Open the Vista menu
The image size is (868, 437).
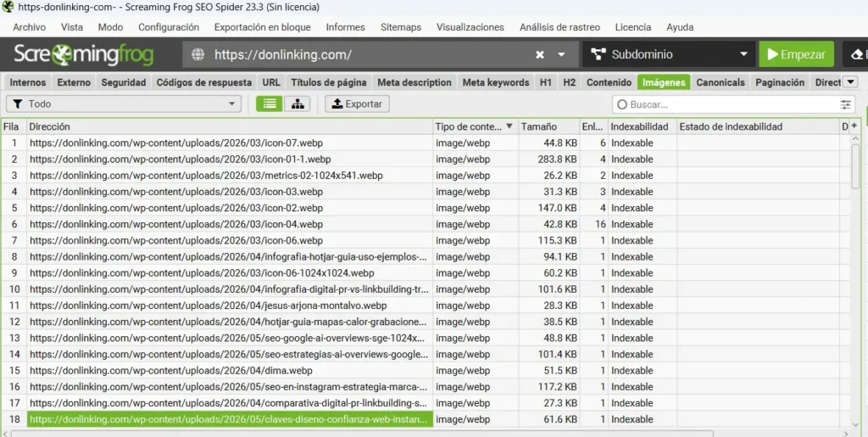tap(72, 27)
